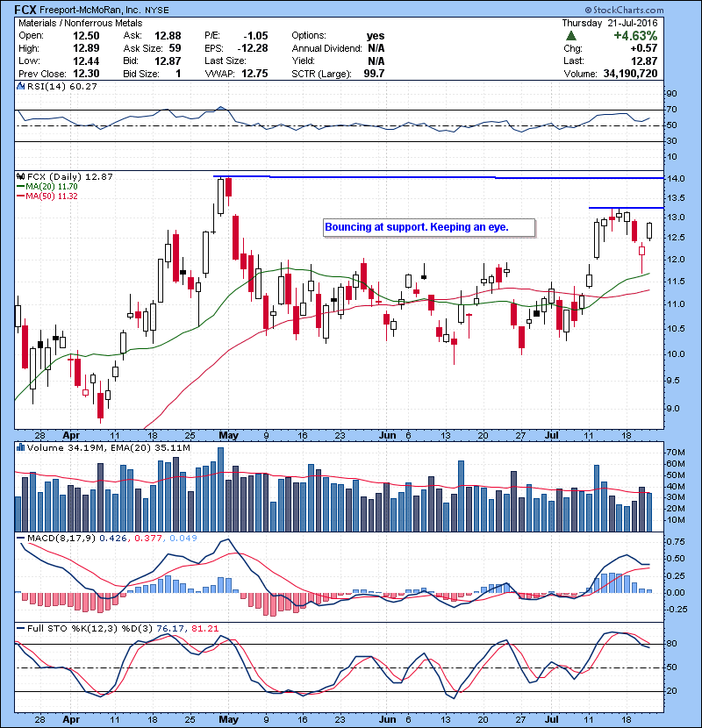
Task: Click the RSI line-chart icon
Action: pos(20,86)
